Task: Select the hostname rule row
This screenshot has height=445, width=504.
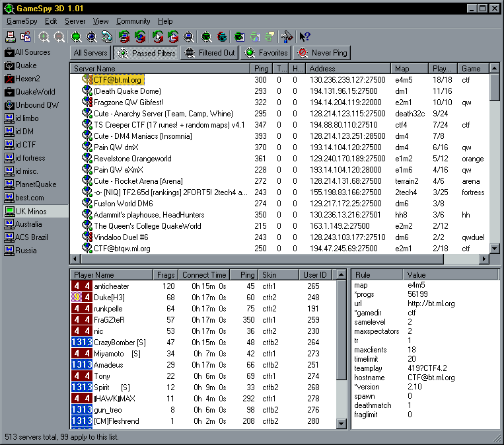Action: coord(424,378)
